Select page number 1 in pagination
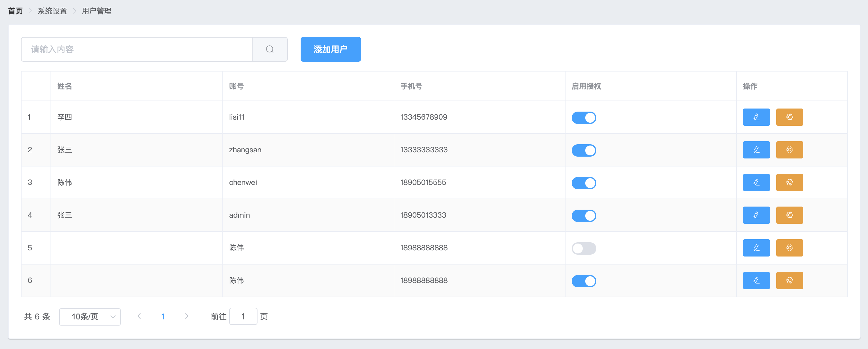The width and height of the screenshot is (868, 349). (163, 317)
